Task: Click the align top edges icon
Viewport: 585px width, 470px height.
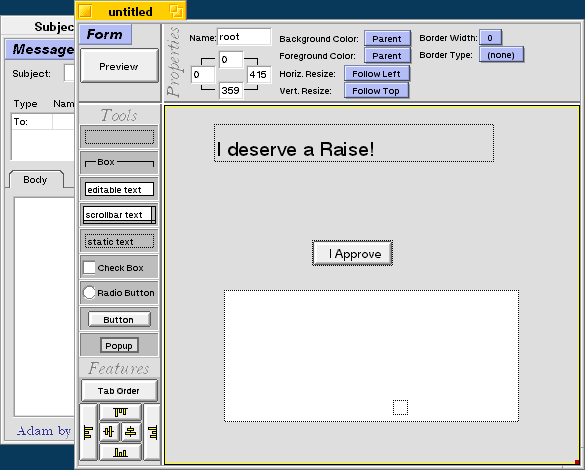Action: click(120, 412)
